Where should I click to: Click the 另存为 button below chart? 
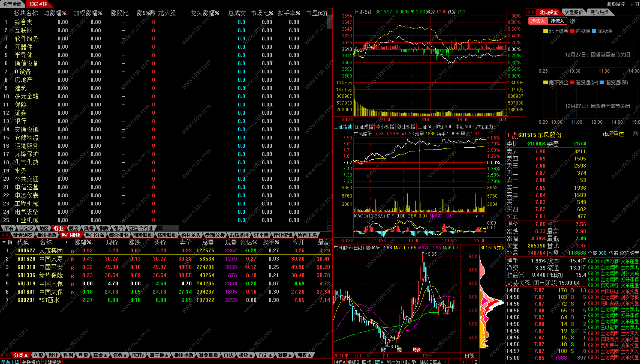[393, 362]
